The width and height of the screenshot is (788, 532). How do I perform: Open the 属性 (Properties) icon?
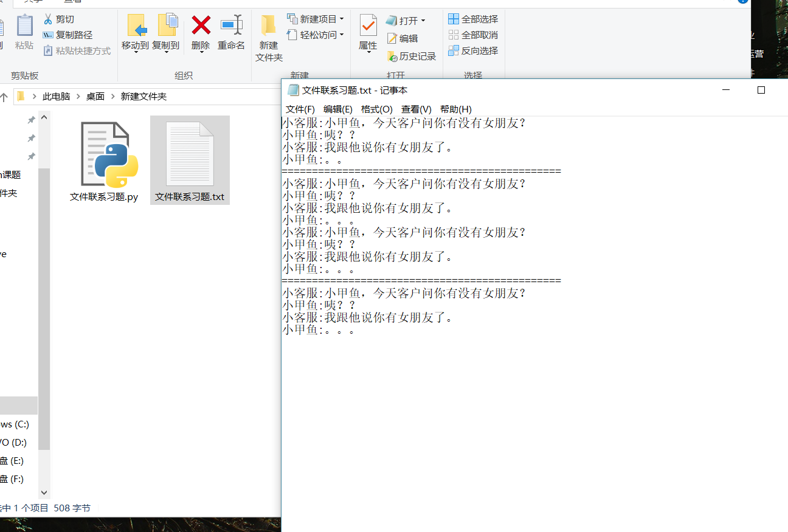point(367,30)
